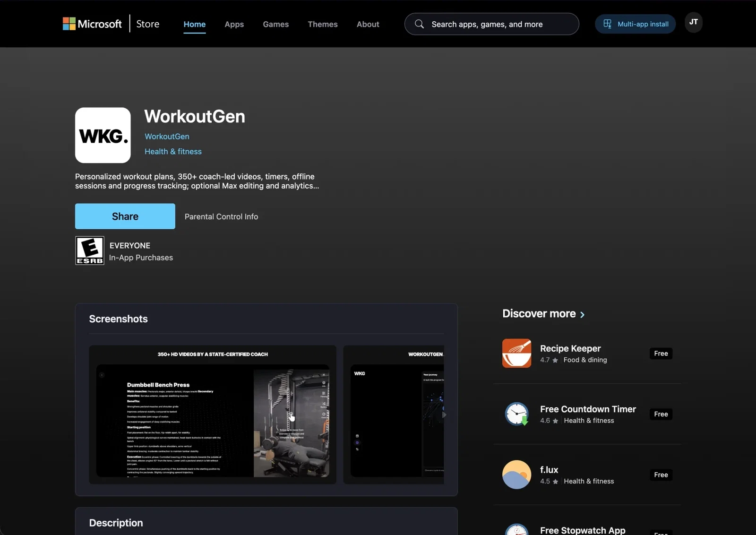The image size is (756, 535).
Task: Open the Recipe Keeper listing title
Action: click(x=570, y=348)
